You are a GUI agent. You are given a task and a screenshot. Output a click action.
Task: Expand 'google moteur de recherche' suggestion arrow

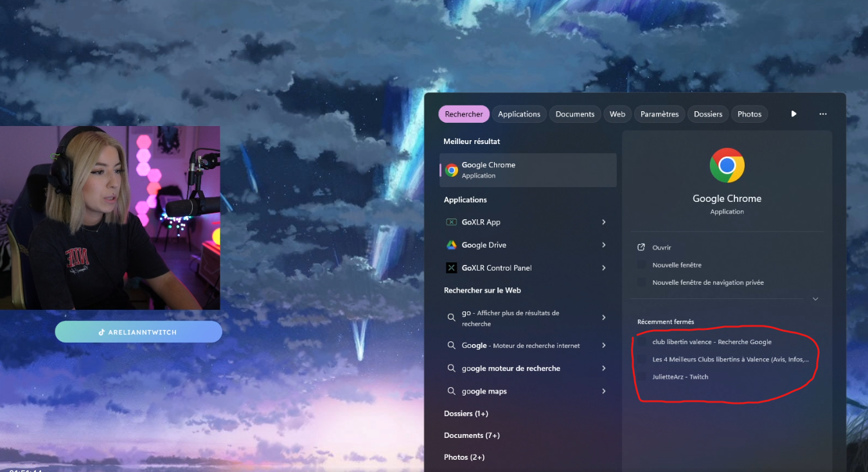604,368
